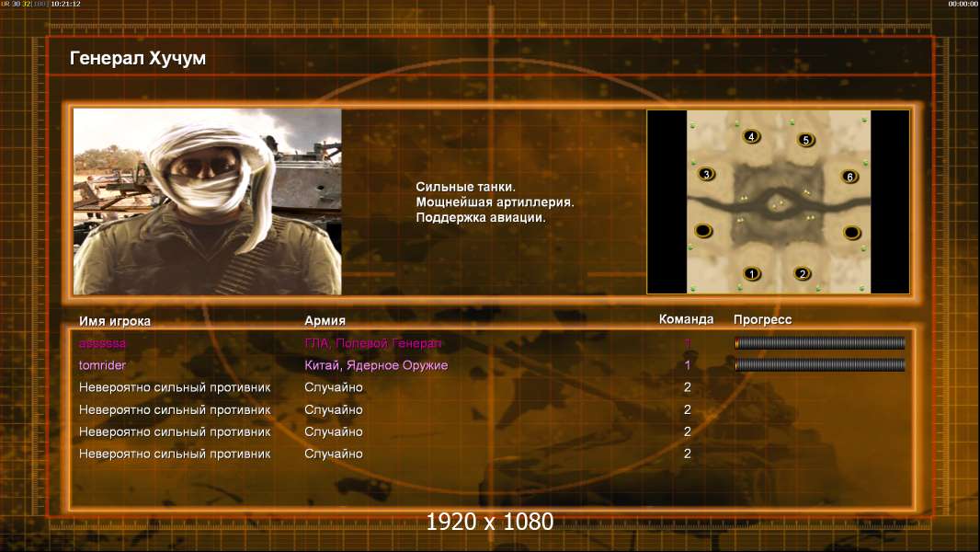Click the blank start slot beneath marker 3
The image size is (980, 552).
click(x=703, y=231)
